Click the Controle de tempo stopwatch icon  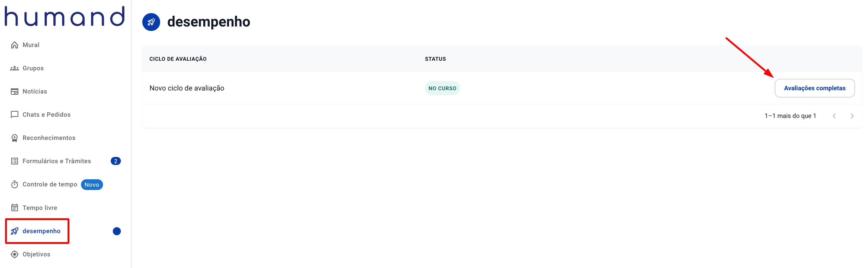(15, 184)
